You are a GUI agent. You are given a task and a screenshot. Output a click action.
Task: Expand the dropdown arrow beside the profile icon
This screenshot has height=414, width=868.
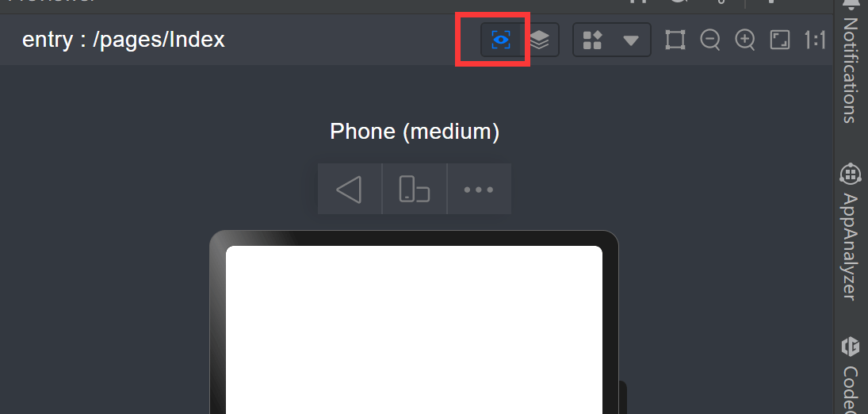click(631, 40)
